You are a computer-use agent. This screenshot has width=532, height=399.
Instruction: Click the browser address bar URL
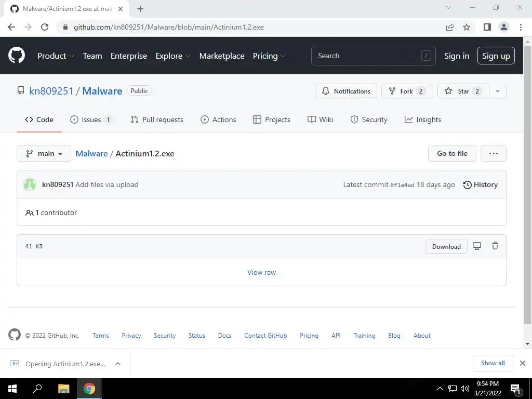point(169,27)
